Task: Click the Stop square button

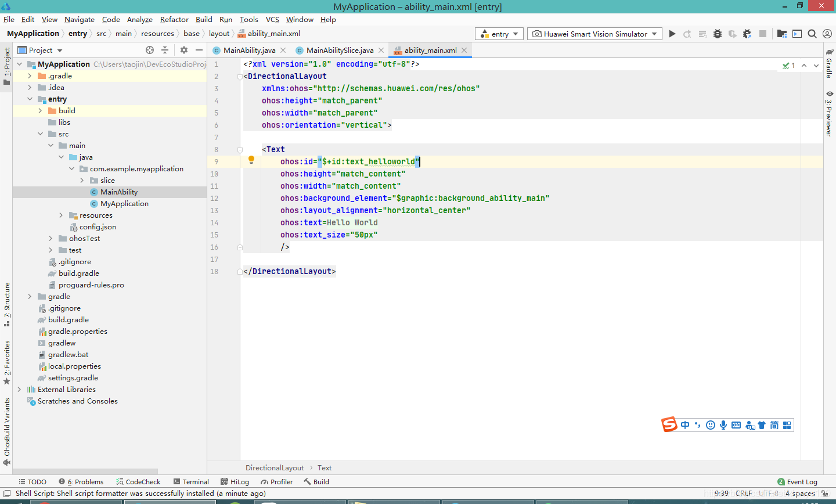Action: 763,34
